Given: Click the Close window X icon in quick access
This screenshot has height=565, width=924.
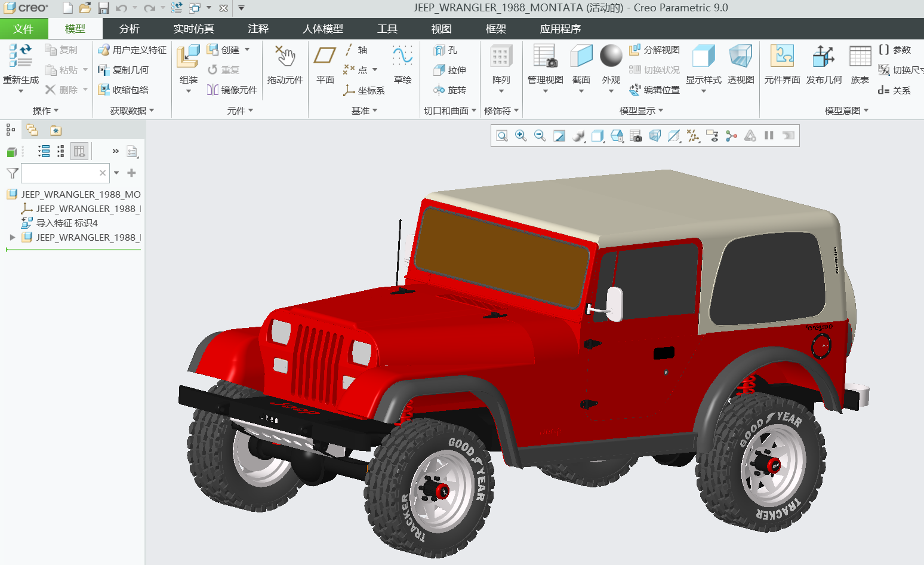Looking at the screenshot, I should click(x=223, y=8).
